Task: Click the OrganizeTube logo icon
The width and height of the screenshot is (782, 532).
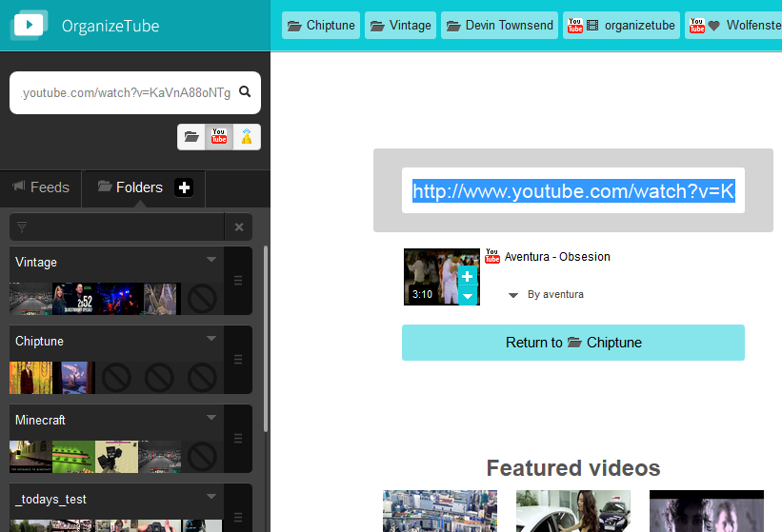Action: click(29, 25)
